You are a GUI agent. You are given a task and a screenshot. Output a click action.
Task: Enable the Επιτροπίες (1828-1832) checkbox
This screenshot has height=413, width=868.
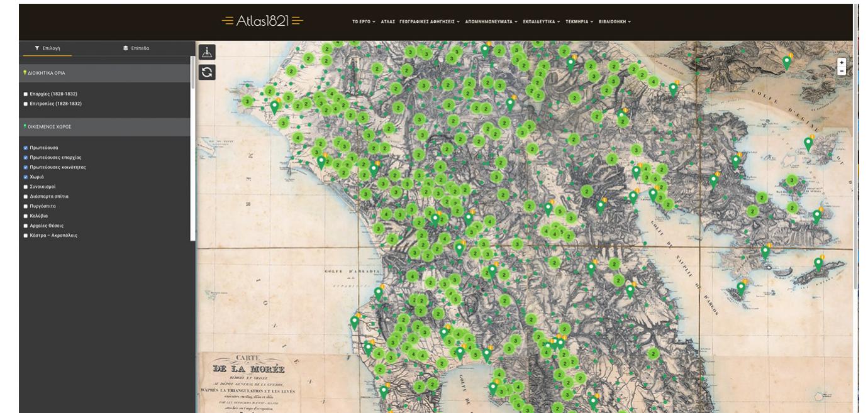click(x=26, y=104)
